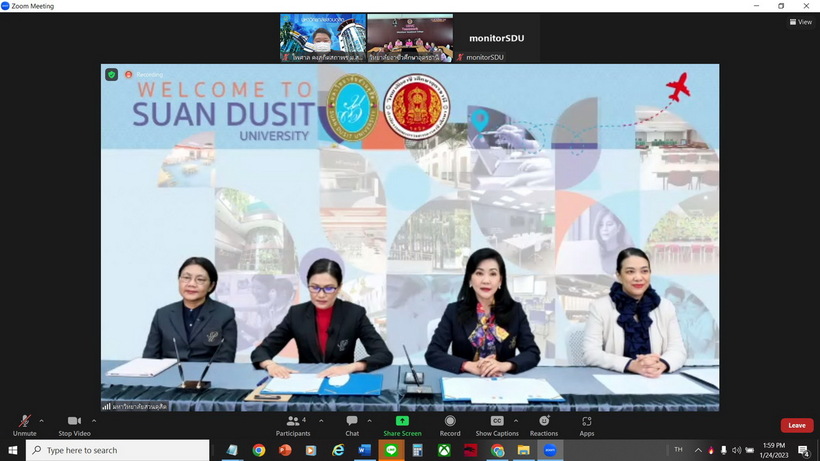Open the View layout menu
The image size is (820, 461).
click(801, 22)
